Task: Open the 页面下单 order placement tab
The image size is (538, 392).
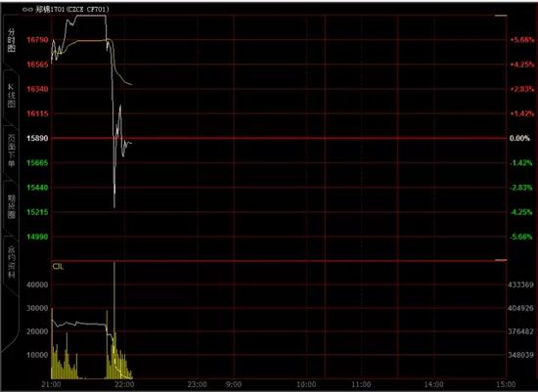Action: (x=12, y=151)
